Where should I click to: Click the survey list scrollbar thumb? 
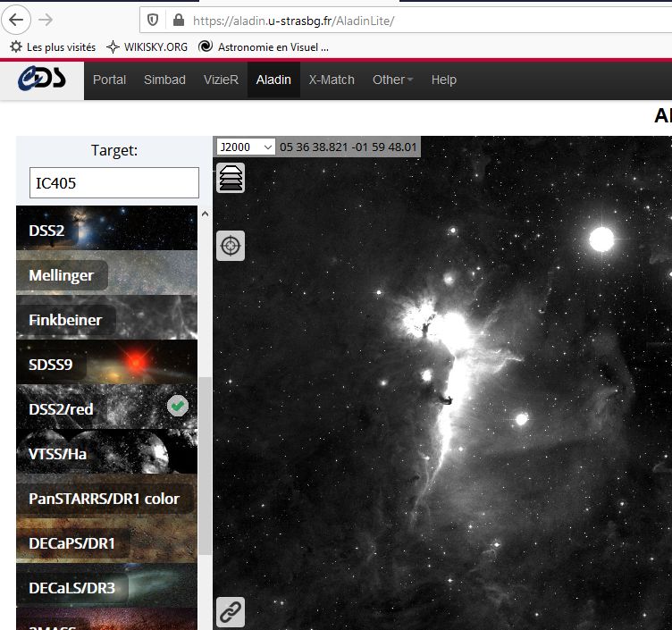pos(205,466)
